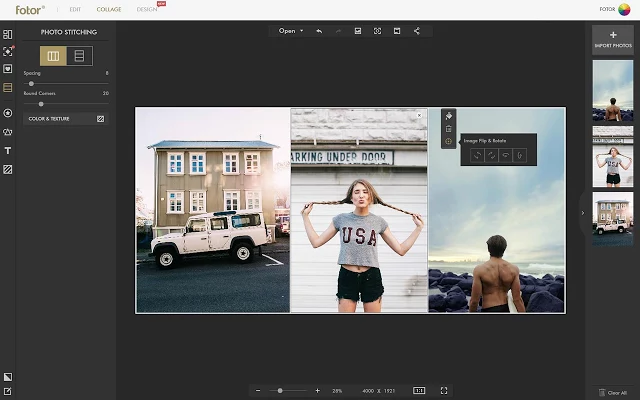
Task: Choose horizontal rows stitching layout
Action: click(80, 56)
